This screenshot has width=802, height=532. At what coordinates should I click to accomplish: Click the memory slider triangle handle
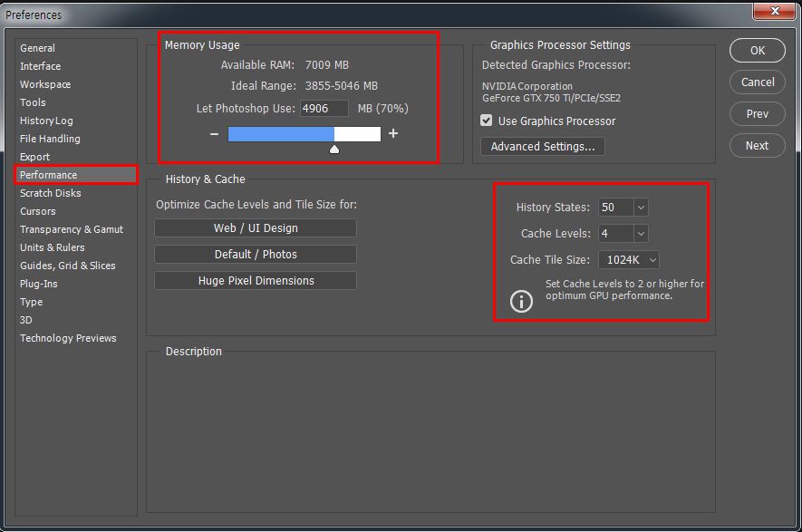(334, 149)
